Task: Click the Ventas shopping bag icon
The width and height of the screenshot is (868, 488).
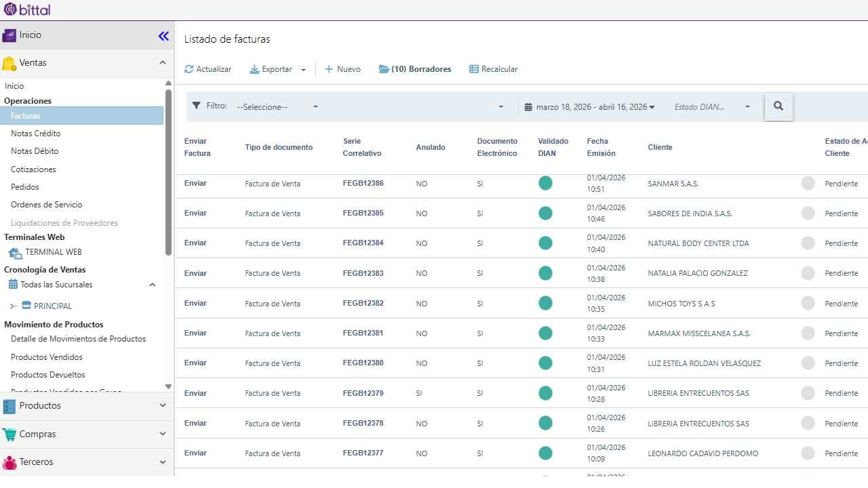Action: coord(9,63)
